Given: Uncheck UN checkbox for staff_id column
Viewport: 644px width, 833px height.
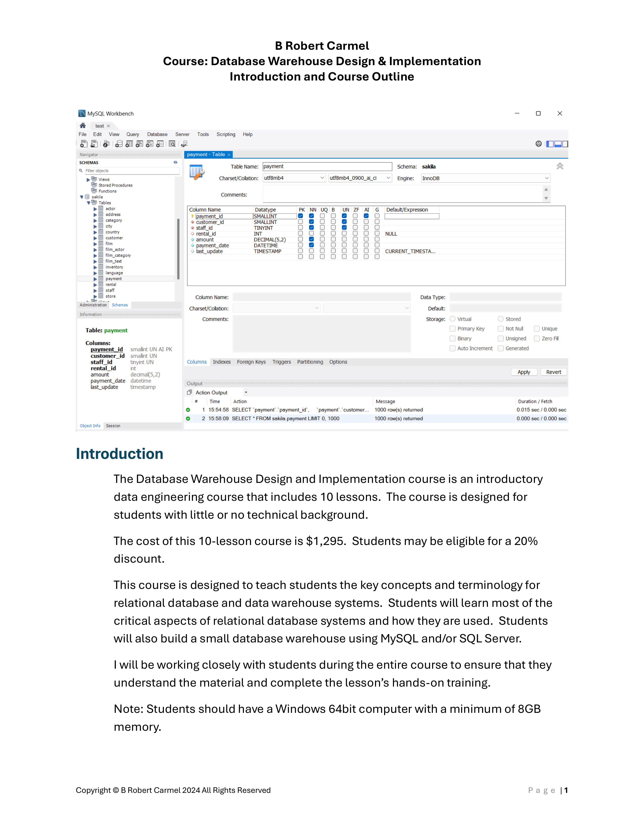Looking at the screenshot, I should [344, 228].
